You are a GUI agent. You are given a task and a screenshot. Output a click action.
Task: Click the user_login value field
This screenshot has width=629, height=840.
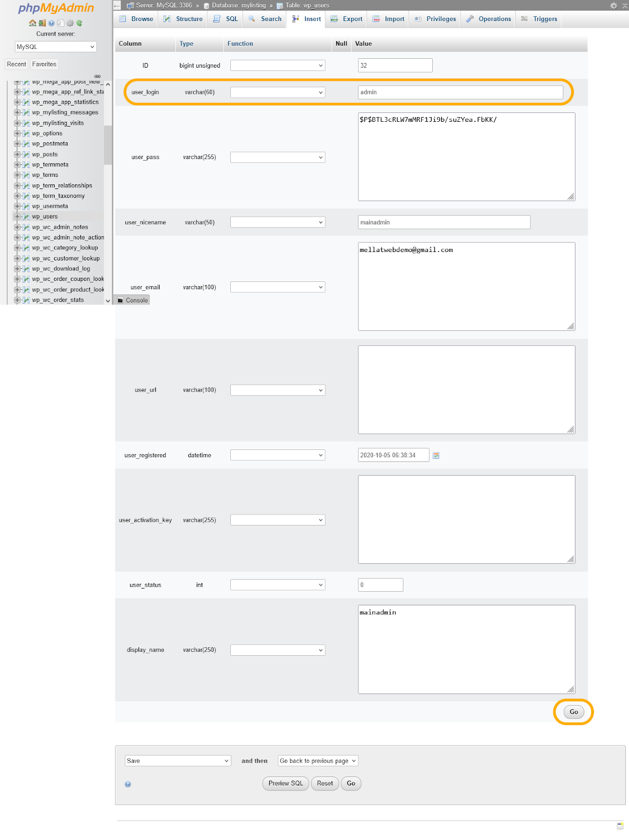coord(461,92)
